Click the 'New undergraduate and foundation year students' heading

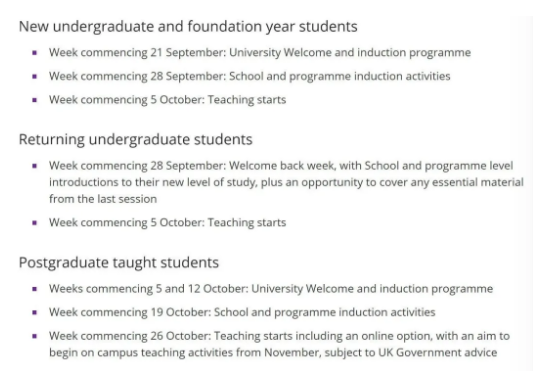coord(188,27)
